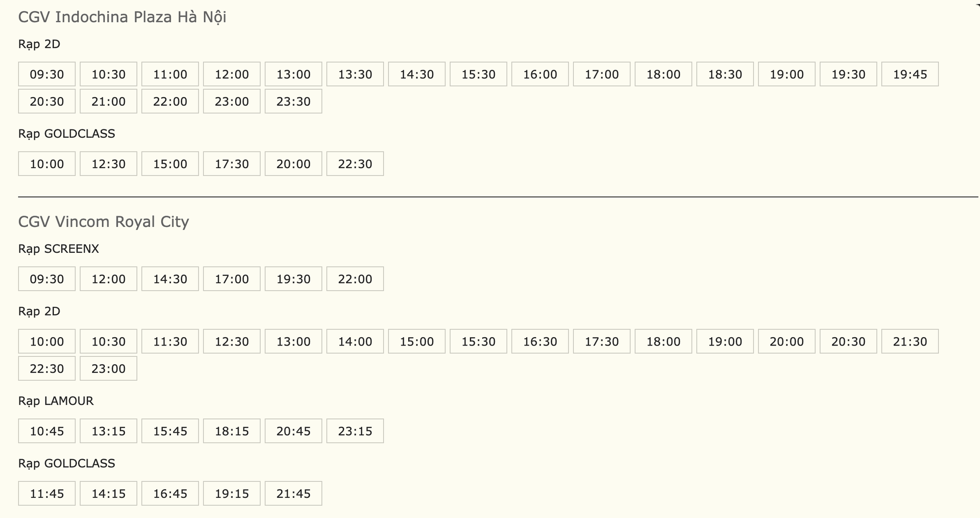Choose 21:45 GOLDCLASS showtime at Royal City

click(x=293, y=493)
